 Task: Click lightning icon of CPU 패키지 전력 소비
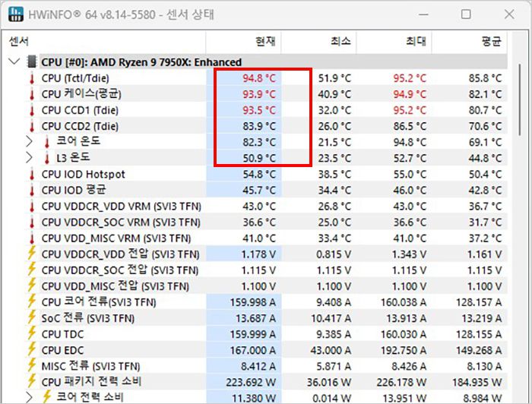tap(32, 381)
